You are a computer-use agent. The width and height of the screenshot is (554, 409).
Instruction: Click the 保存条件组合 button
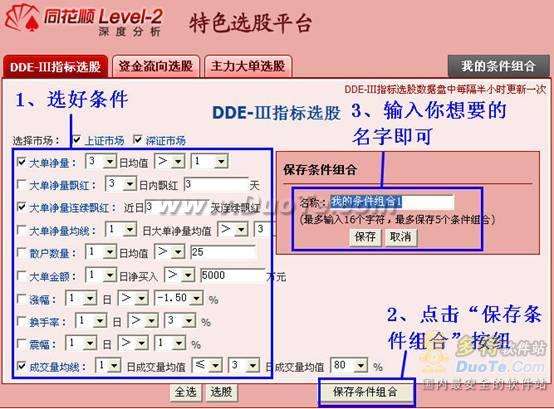coord(366,392)
